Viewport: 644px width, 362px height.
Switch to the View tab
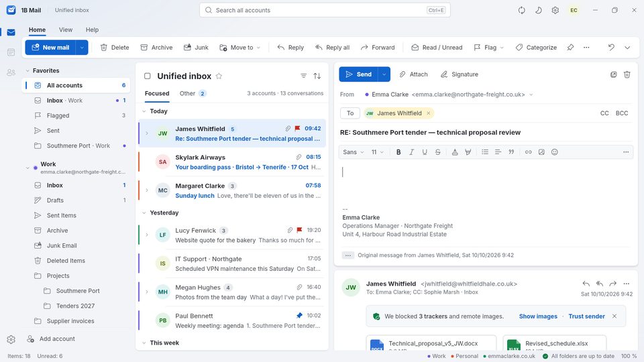point(66,29)
